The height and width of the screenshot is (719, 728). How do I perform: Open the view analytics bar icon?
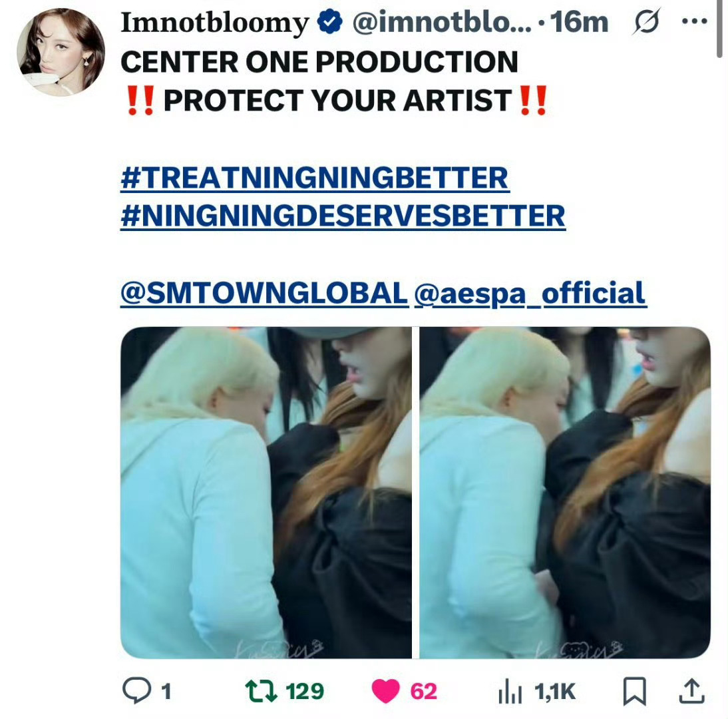(510, 692)
